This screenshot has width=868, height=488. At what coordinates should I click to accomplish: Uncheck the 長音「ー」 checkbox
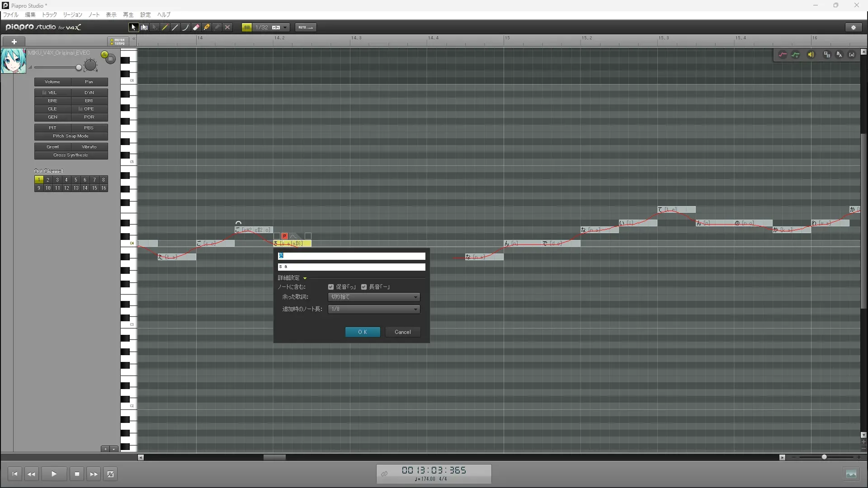tap(364, 287)
